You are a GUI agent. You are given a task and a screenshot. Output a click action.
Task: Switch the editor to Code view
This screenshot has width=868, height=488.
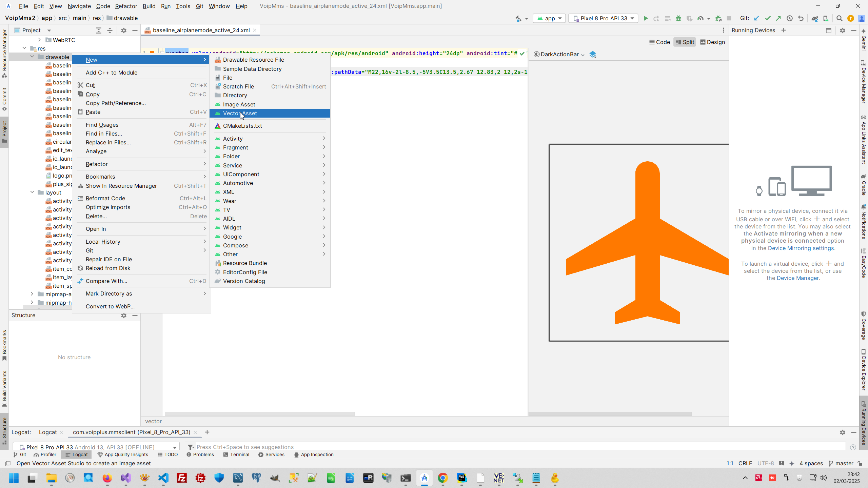point(659,42)
